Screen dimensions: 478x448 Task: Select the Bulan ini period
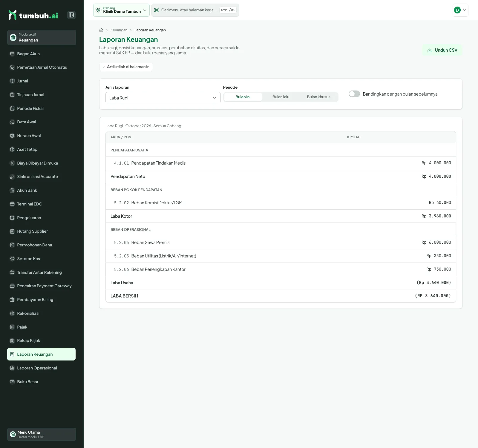[x=243, y=97]
